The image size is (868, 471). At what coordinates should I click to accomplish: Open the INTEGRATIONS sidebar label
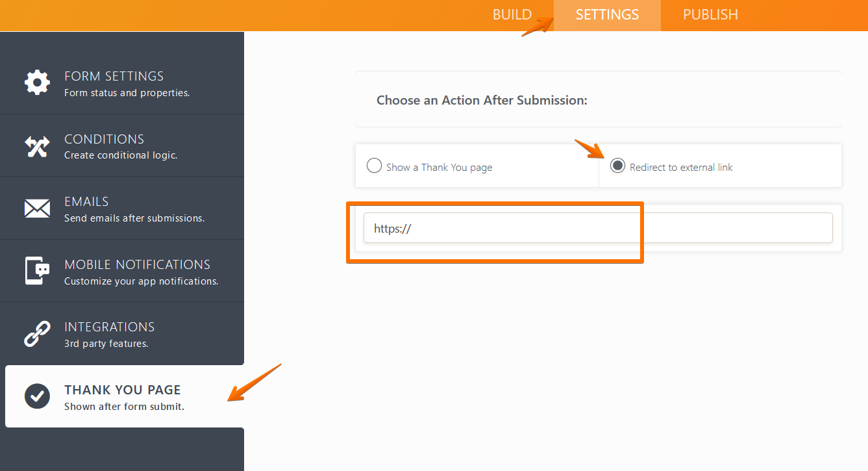pos(109,327)
